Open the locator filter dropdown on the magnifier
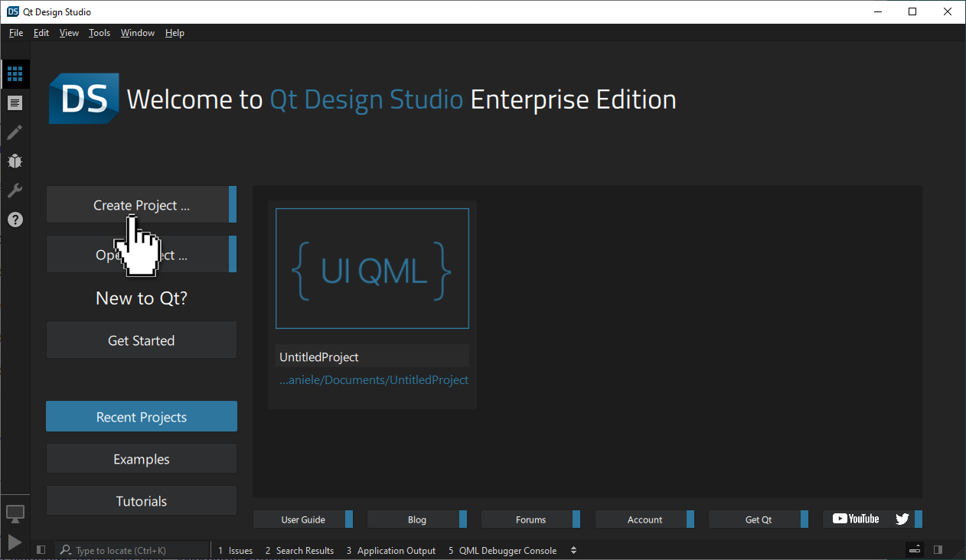This screenshot has height=560, width=966. (65, 550)
